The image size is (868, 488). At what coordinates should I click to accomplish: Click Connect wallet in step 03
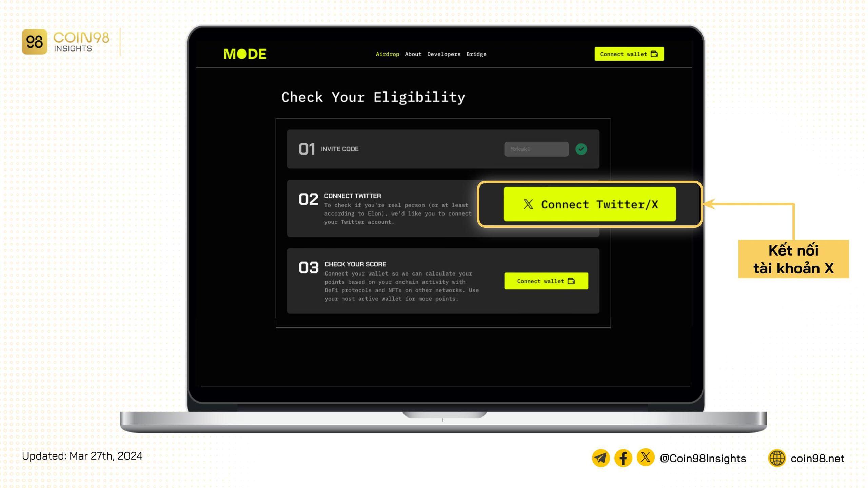[x=545, y=281]
